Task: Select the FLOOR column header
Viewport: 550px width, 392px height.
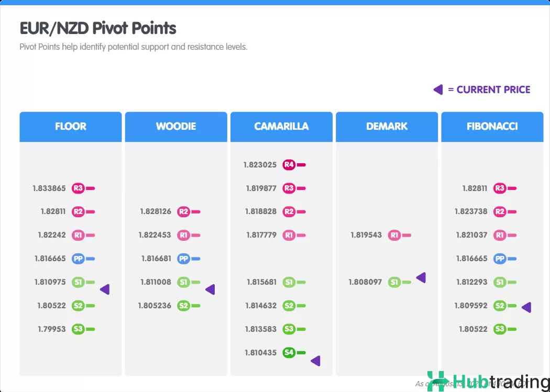Action: [x=71, y=127]
